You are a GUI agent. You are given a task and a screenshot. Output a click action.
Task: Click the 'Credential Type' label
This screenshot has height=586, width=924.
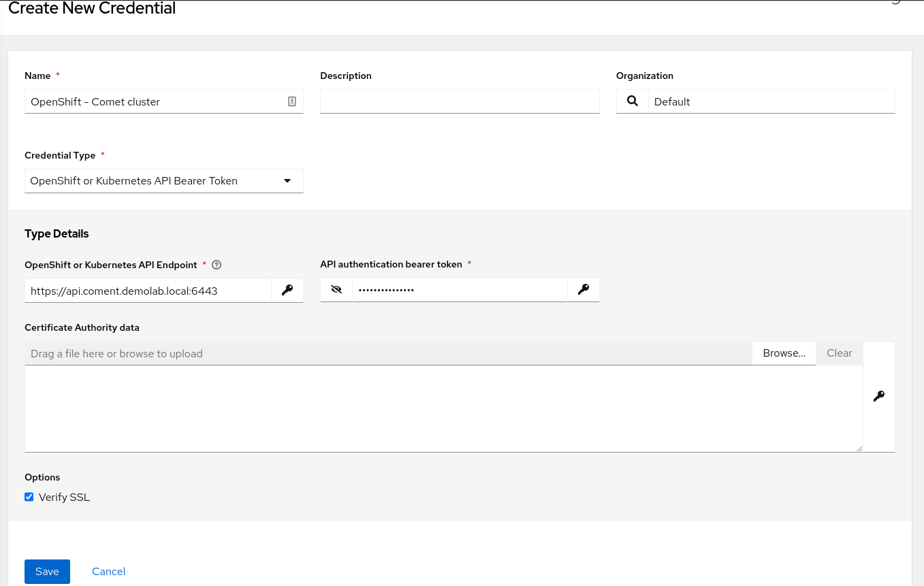[x=60, y=155]
